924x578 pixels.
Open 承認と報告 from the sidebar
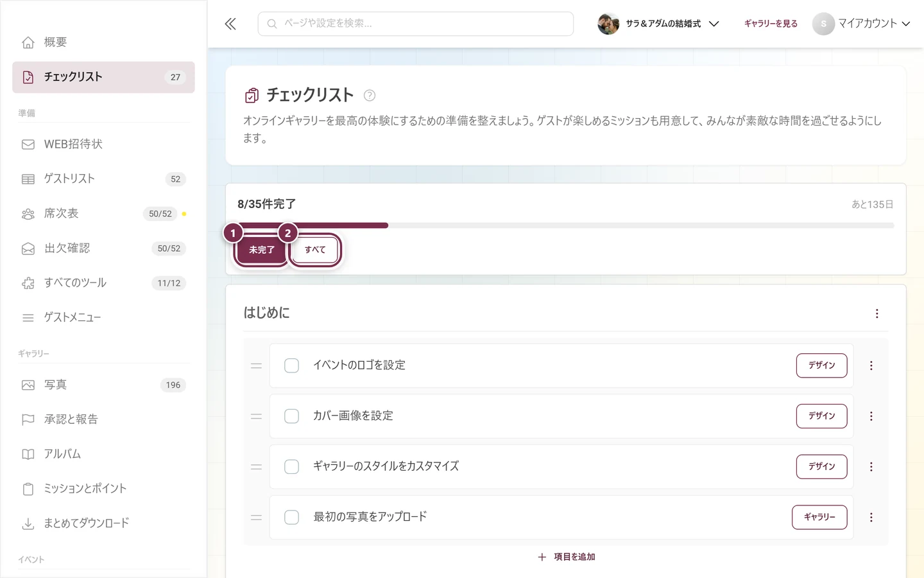tap(103, 419)
